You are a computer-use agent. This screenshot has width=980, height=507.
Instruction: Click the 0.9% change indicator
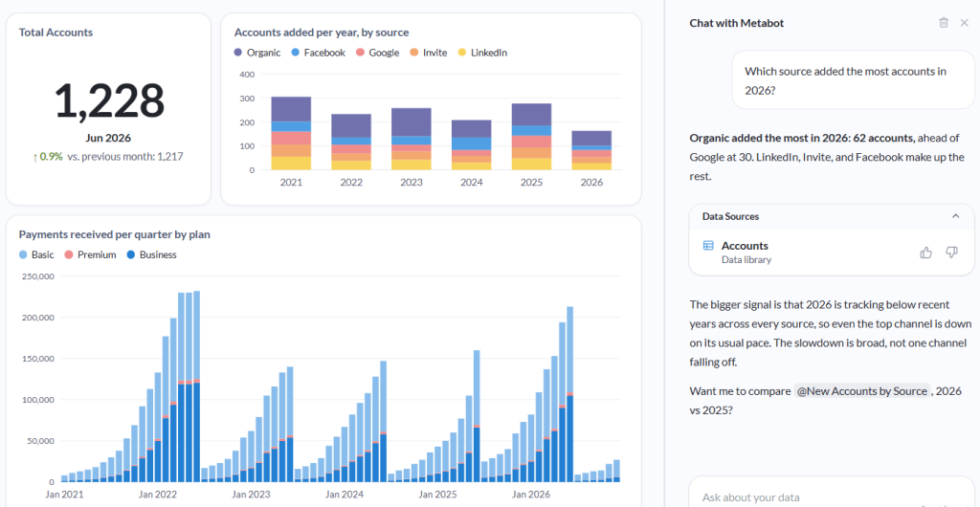47,157
